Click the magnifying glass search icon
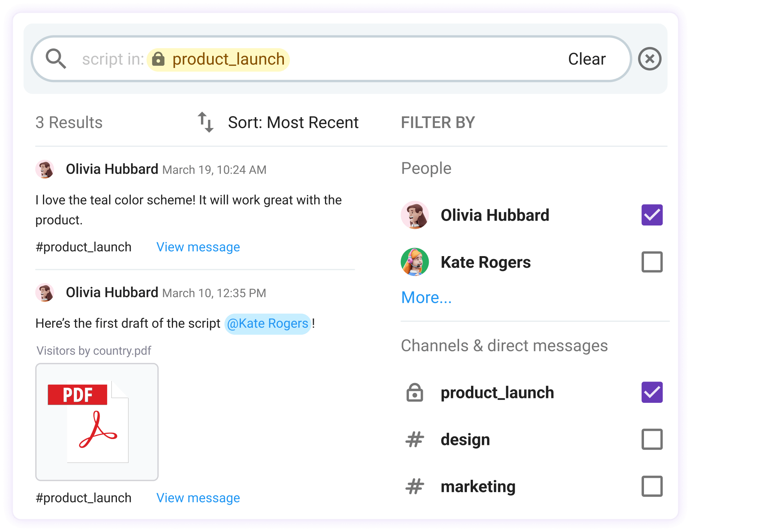This screenshot has width=765, height=532. (x=56, y=59)
